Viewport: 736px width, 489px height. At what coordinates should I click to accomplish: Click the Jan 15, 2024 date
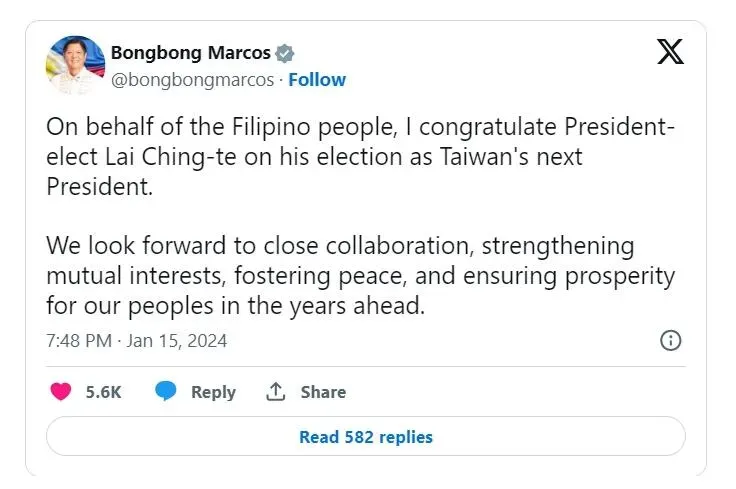176,341
